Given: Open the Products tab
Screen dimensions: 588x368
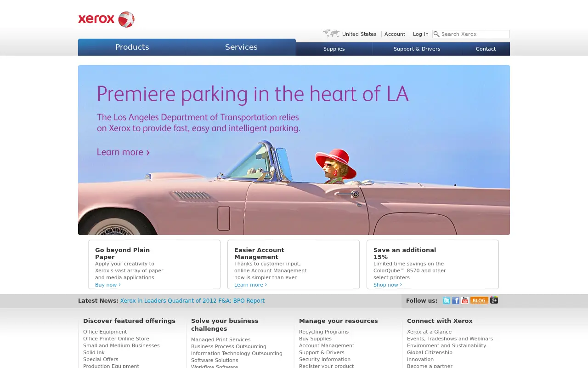Looking at the screenshot, I should click(132, 47).
